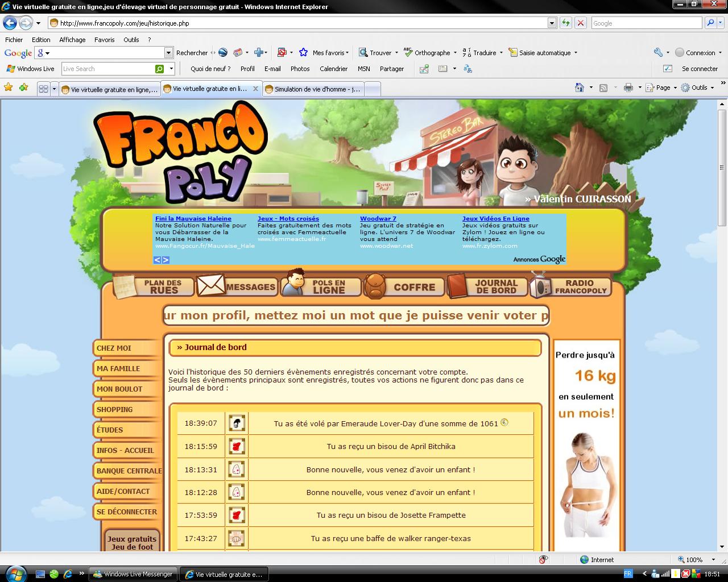Expand the Orthographe dropdown
The width and height of the screenshot is (728, 582).
(455, 53)
